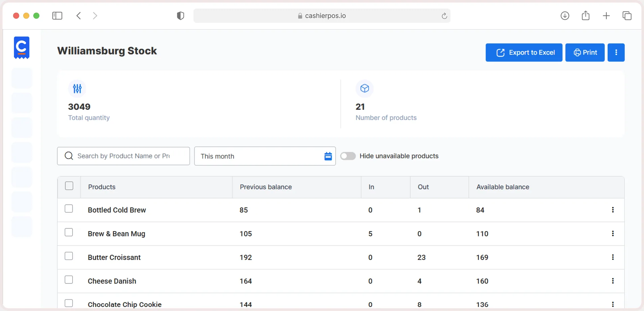This screenshot has height=311, width=644.
Task: Click the Butter Croissant product name
Action: (114, 258)
